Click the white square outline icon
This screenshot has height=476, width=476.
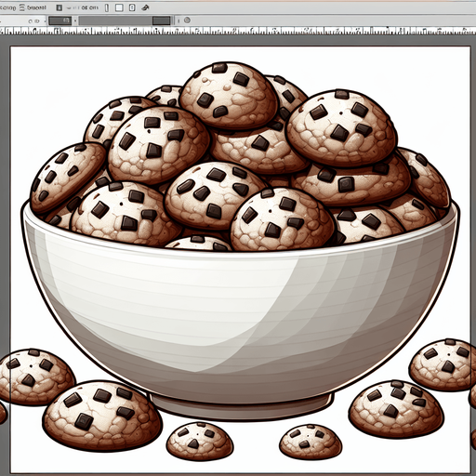pyautogui.click(x=119, y=7)
